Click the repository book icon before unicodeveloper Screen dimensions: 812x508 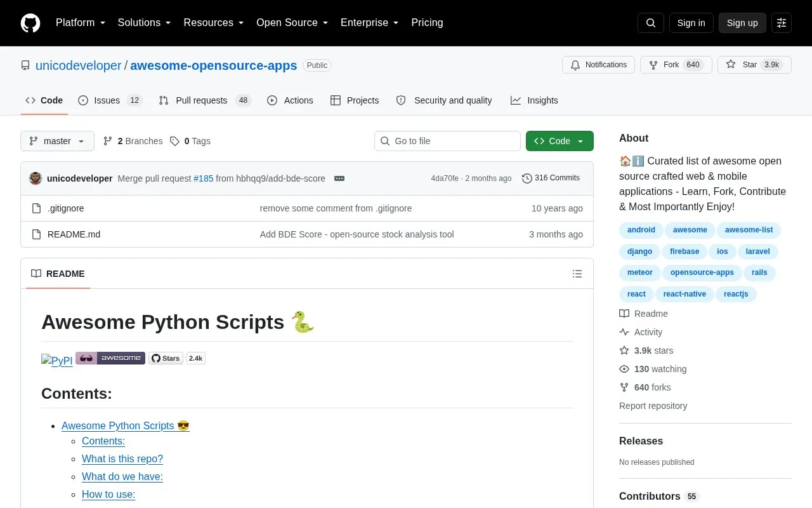coord(25,65)
